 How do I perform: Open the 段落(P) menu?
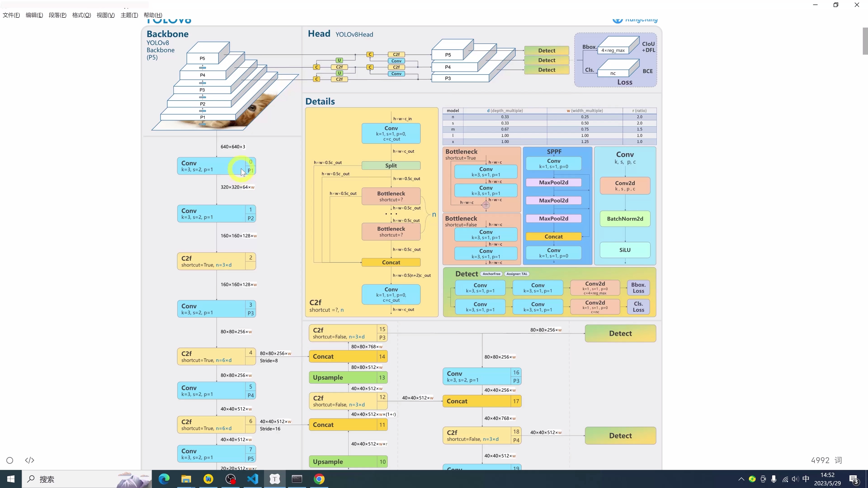57,15
